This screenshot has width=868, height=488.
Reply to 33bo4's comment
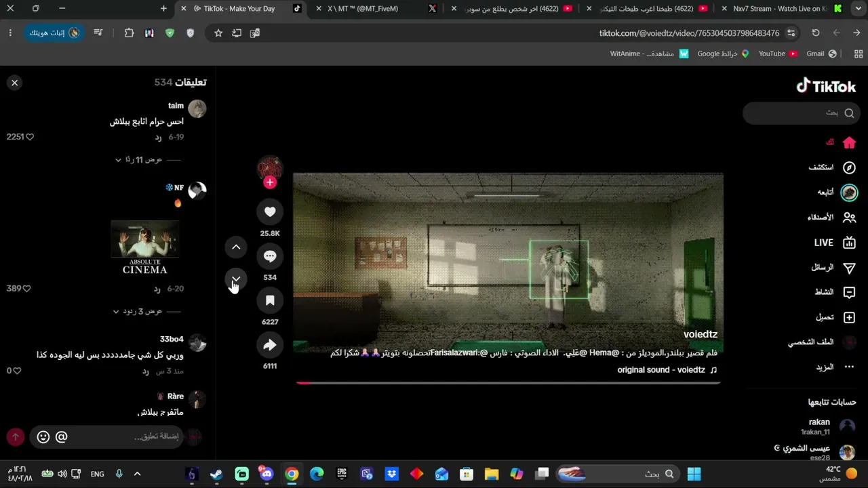click(x=145, y=371)
